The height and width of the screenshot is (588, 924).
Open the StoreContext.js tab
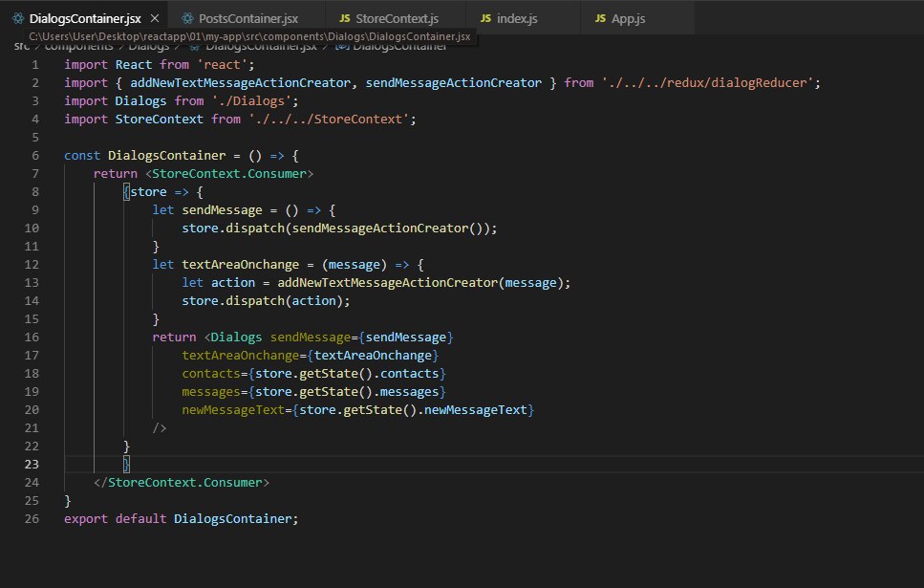pyautogui.click(x=397, y=18)
